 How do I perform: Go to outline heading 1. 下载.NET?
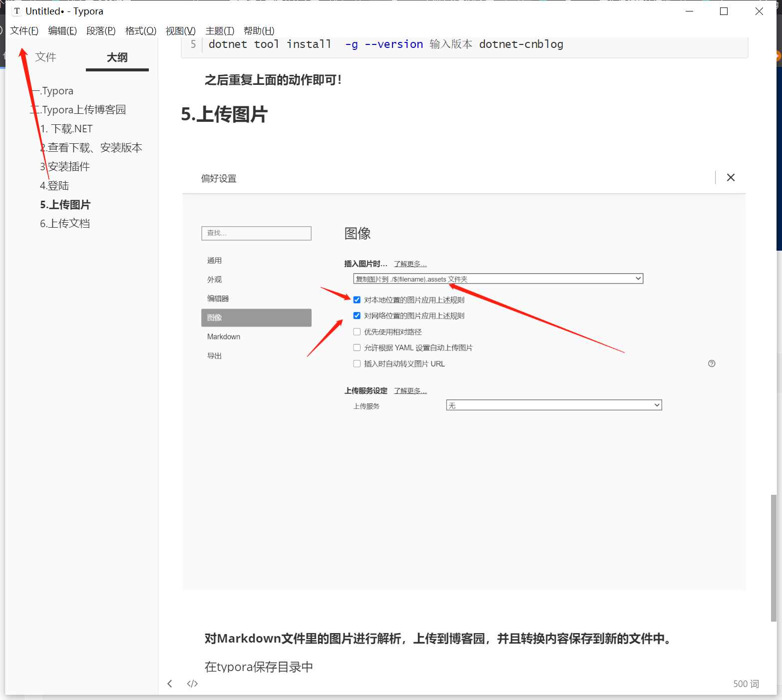pos(66,129)
